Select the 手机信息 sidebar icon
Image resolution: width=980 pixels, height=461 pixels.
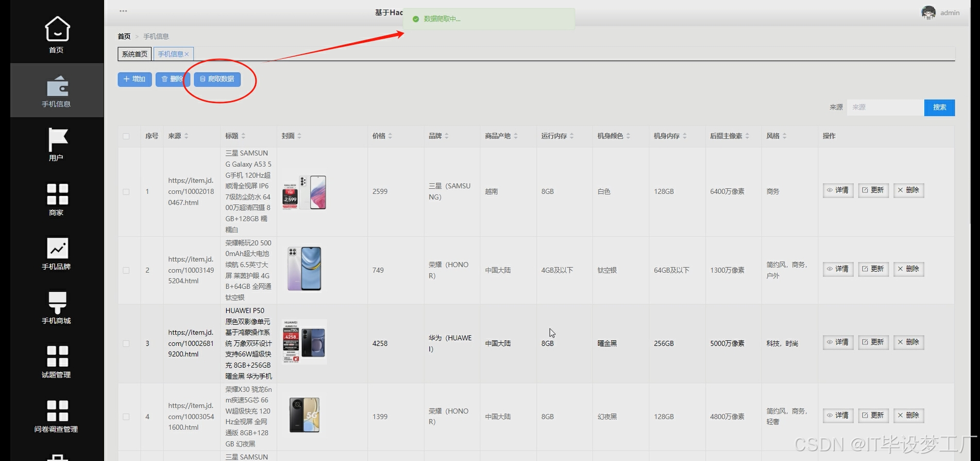(57, 86)
